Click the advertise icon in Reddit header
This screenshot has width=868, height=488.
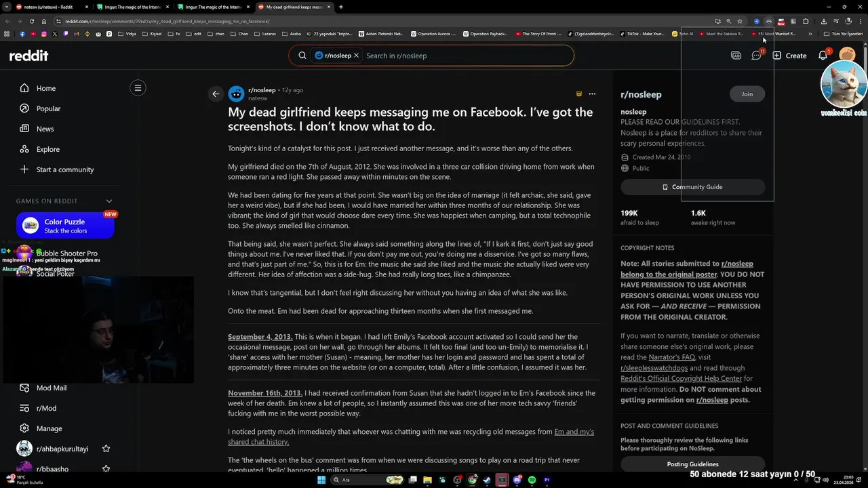coord(736,56)
